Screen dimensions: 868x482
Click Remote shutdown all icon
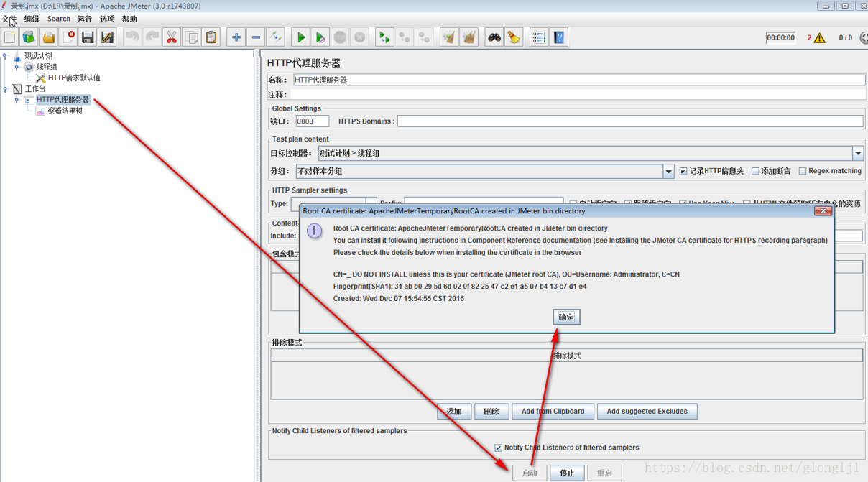[x=424, y=37]
